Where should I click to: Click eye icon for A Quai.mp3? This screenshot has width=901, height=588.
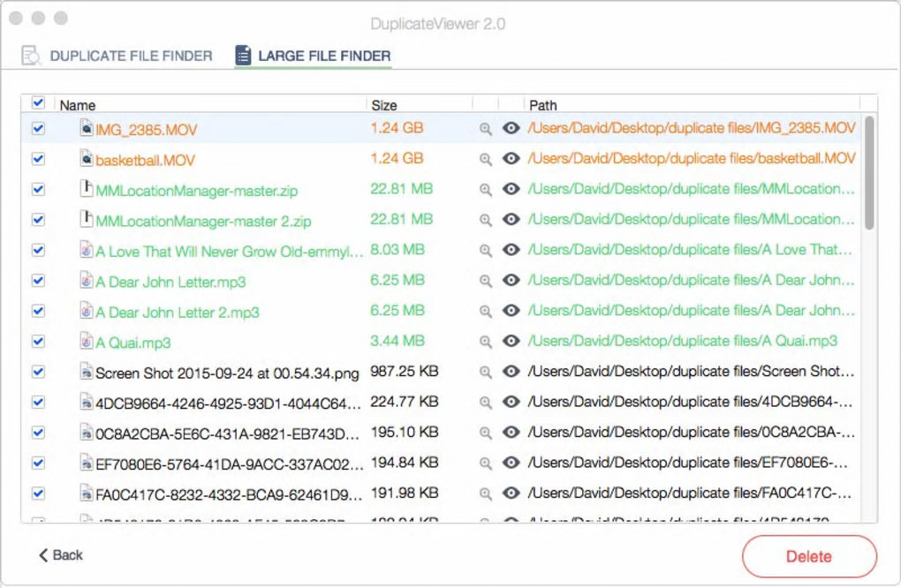coord(511,341)
